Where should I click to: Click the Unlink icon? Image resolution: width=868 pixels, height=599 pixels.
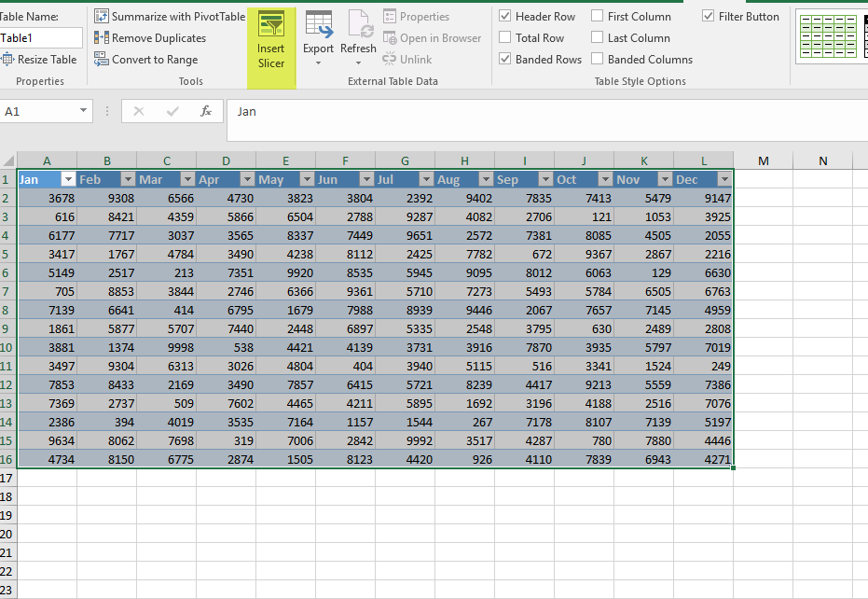[390, 59]
